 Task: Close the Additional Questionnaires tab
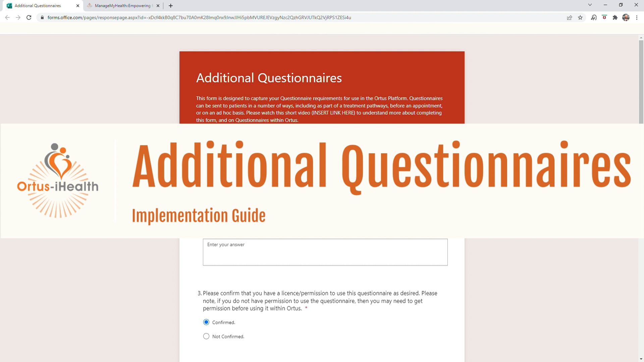pos(78,6)
